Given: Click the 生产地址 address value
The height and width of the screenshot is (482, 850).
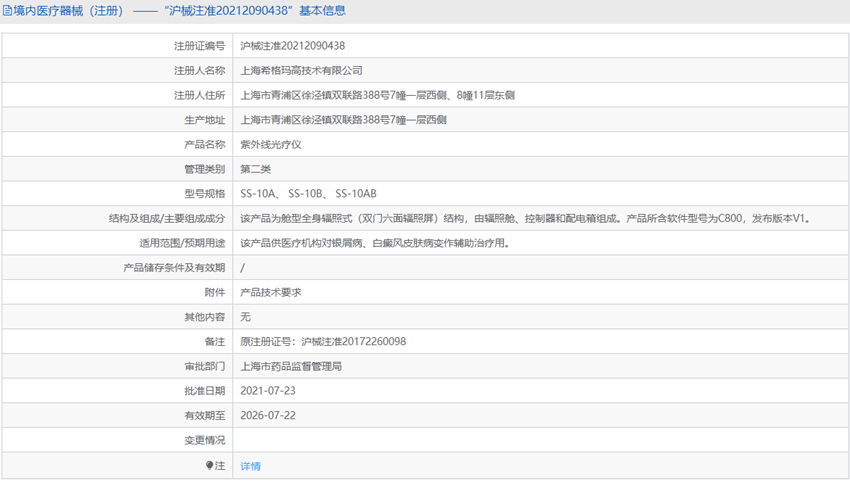Looking at the screenshot, I should click(343, 120).
